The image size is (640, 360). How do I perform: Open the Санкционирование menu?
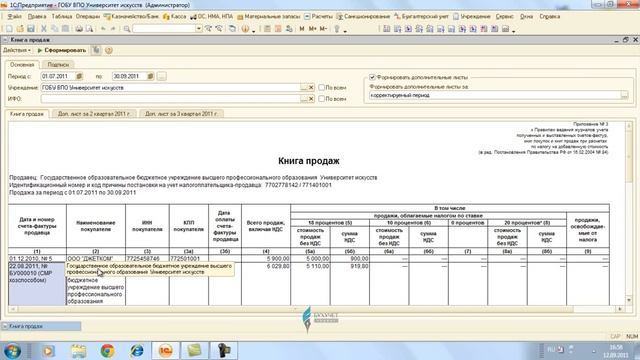[363, 17]
